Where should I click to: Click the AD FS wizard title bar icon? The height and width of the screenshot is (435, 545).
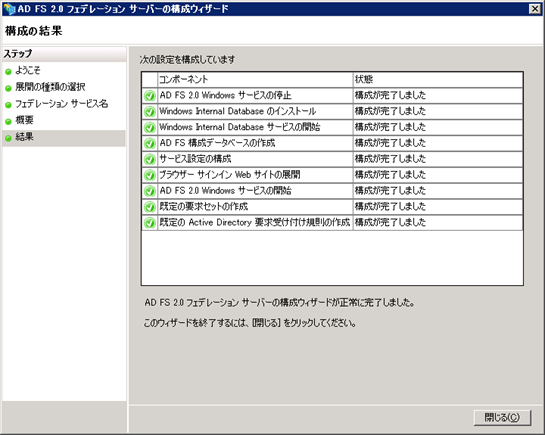pos(9,9)
